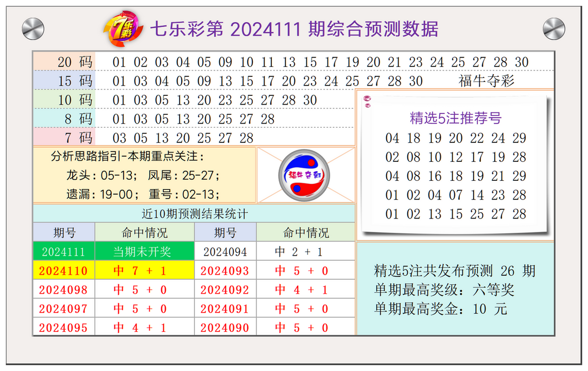Click the 当期未开奖 cell

[x=145, y=251]
